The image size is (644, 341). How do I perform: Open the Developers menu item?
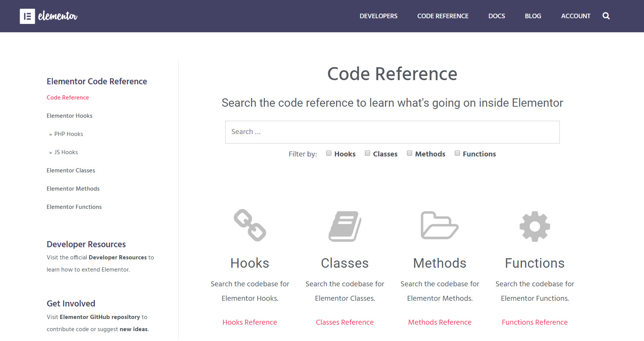click(379, 16)
